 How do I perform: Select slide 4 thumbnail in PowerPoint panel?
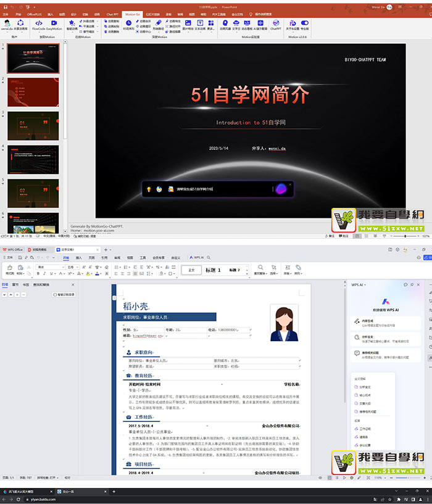33,160
